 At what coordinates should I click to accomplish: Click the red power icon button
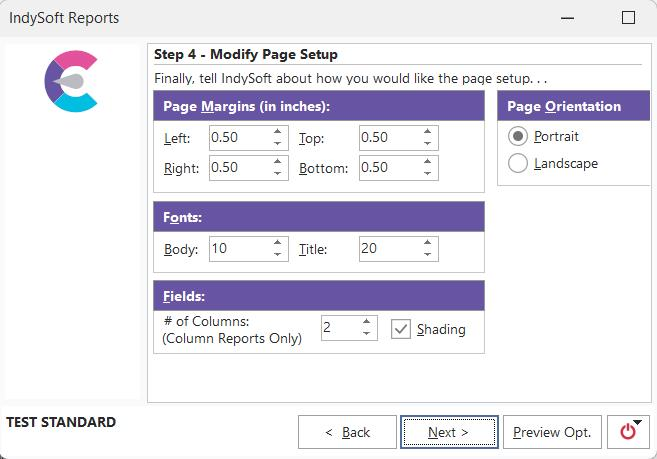(x=627, y=432)
